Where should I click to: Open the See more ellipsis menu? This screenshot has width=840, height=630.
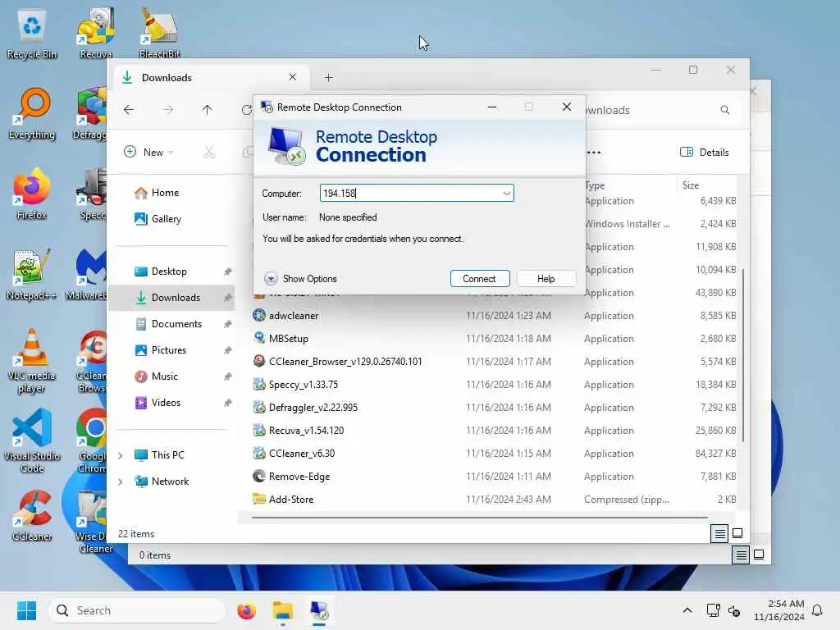coord(594,152)
